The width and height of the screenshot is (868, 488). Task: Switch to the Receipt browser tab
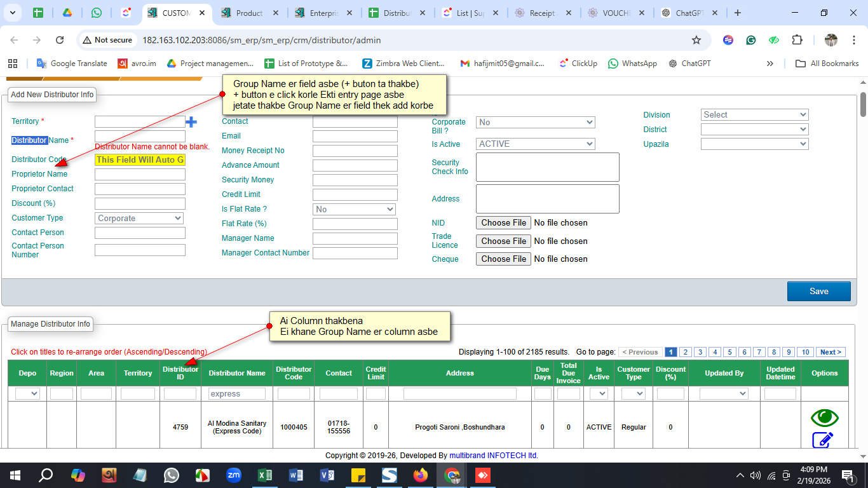point(544,13)
